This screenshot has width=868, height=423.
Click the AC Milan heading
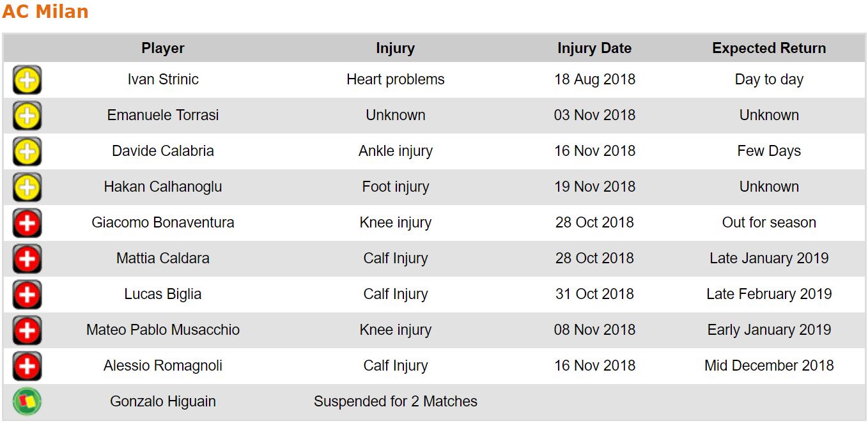(x=45, y=12)
